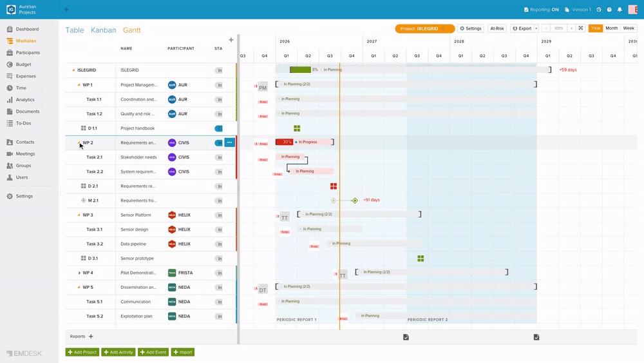Open the version history clock icon
The height and width of the screenshot is (363, 644).
coord(599,10)
